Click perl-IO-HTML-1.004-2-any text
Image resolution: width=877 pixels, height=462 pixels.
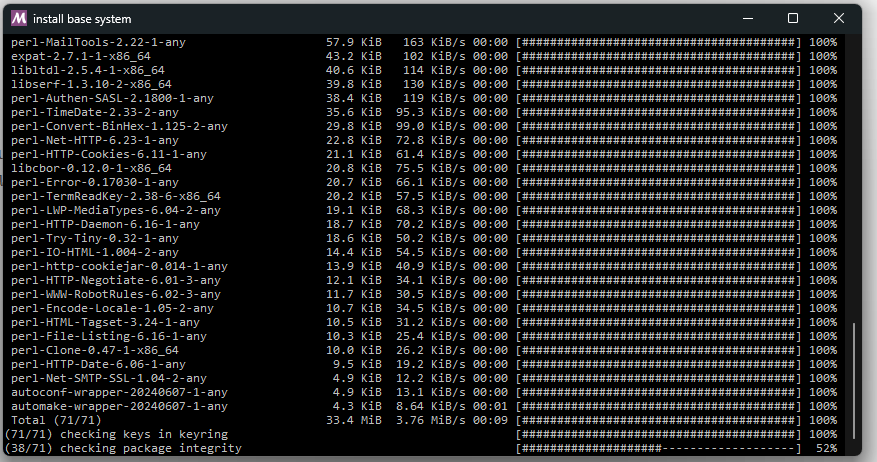pos(95,252)
